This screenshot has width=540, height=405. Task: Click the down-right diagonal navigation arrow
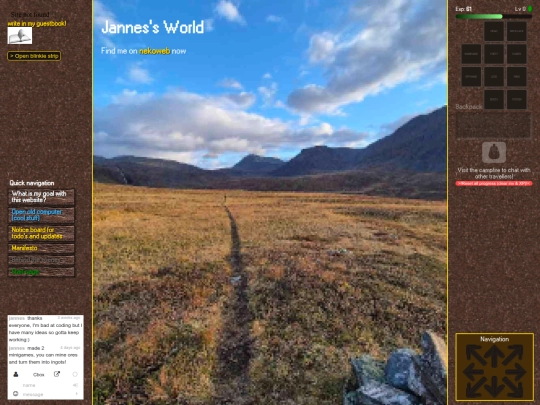coord(513,387)
